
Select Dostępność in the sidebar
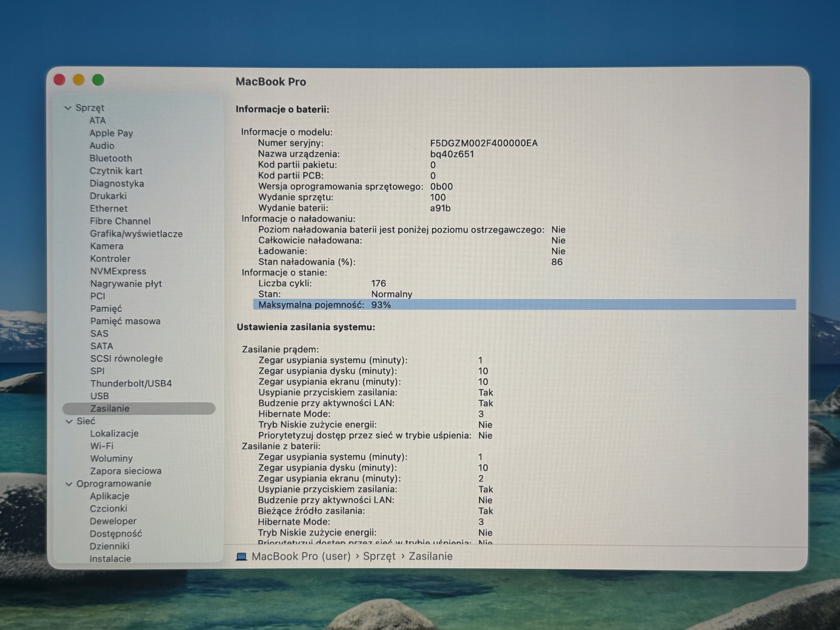tap(116, 534)
